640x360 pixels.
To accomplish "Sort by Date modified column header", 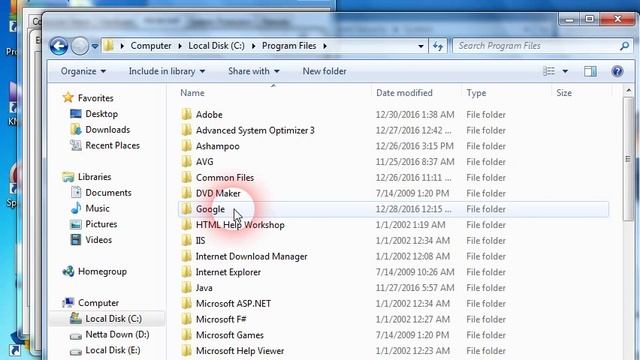I will [x=404, y=93].
